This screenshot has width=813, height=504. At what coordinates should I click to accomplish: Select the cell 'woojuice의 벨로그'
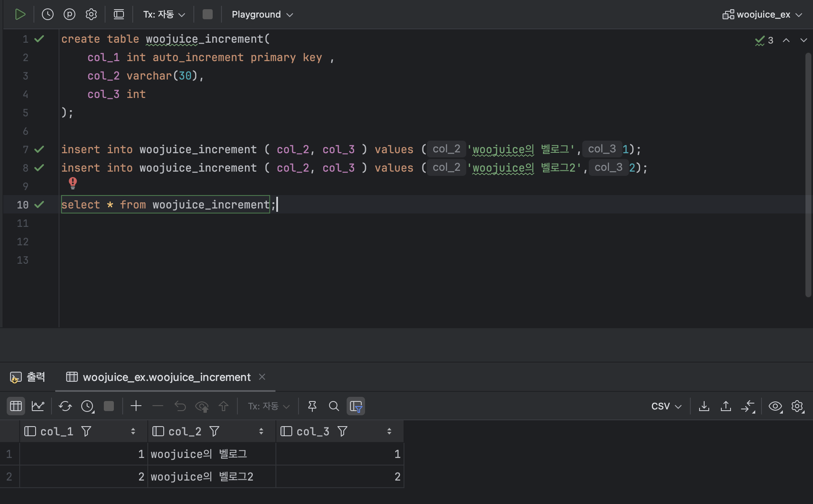tap(212, 454)
